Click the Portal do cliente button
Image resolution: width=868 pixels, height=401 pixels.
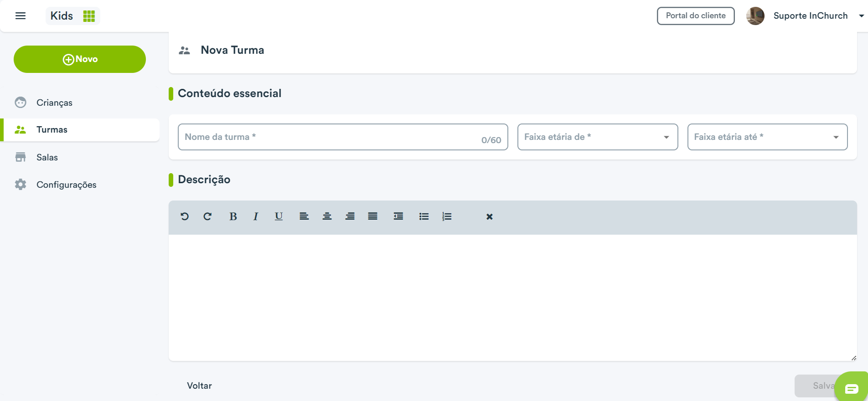696,16
